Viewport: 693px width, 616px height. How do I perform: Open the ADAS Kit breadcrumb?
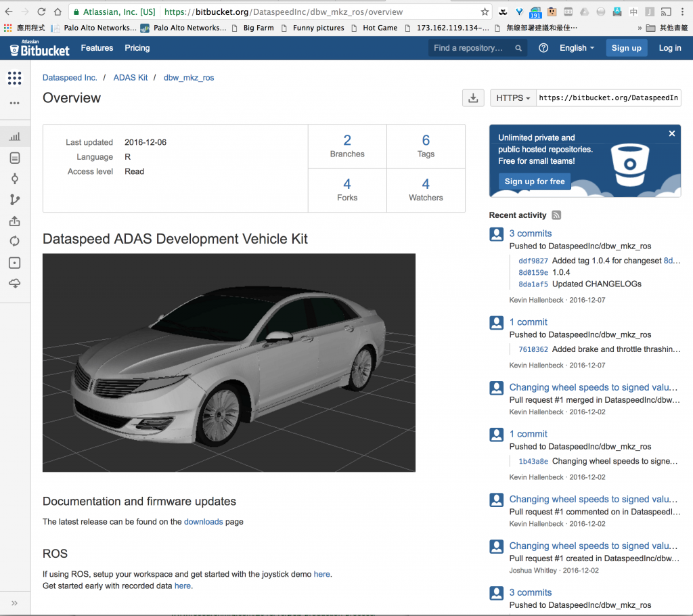pos(131,78)
